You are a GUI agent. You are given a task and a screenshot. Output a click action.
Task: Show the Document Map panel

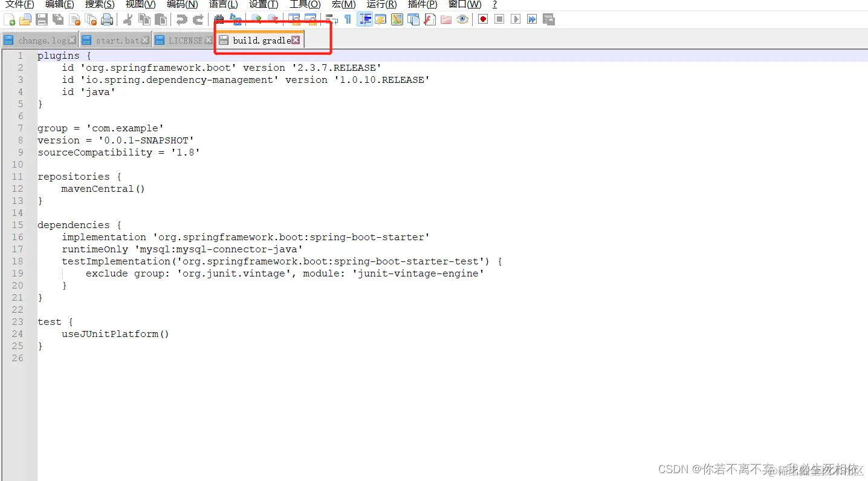coord(397,19)
